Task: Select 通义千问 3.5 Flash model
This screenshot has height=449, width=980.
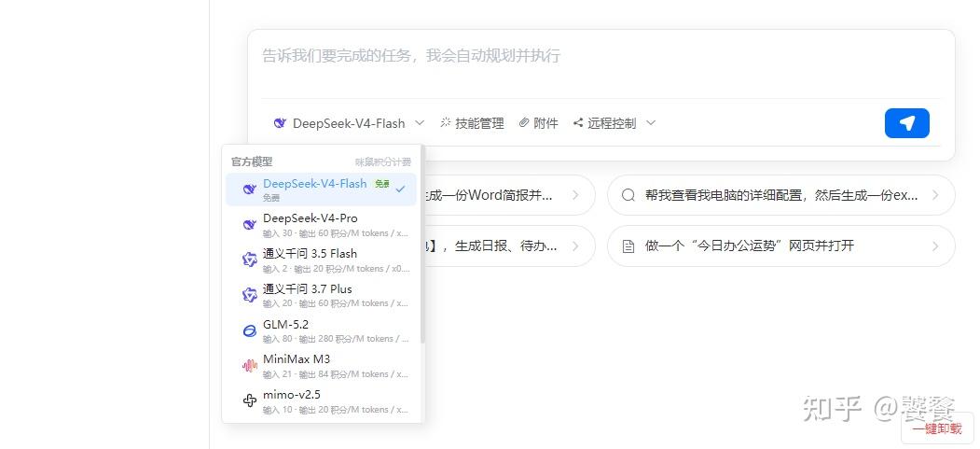Action: pyautogui.click(x=321, y=260)
